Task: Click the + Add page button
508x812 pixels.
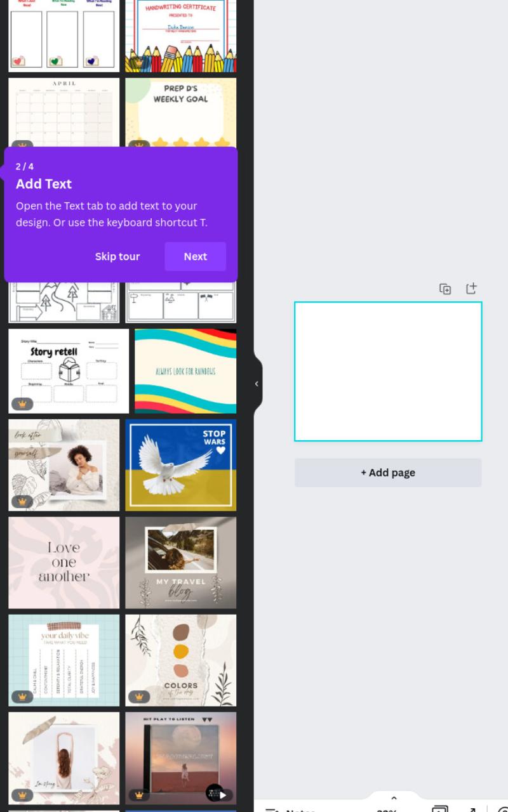Action: click(388, 473)
